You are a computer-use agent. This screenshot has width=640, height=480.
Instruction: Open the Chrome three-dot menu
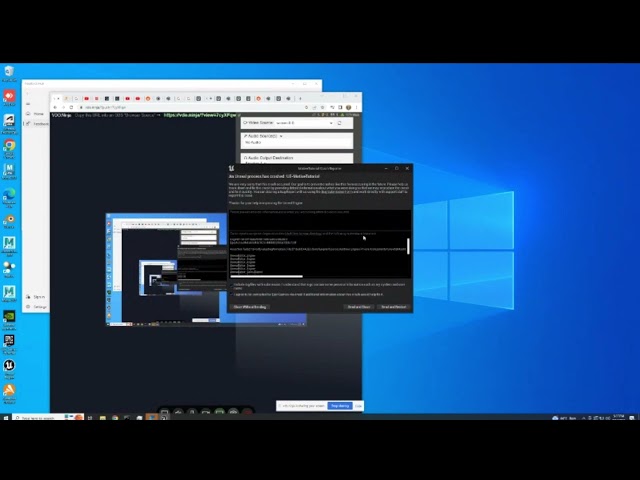coord(356,107)
